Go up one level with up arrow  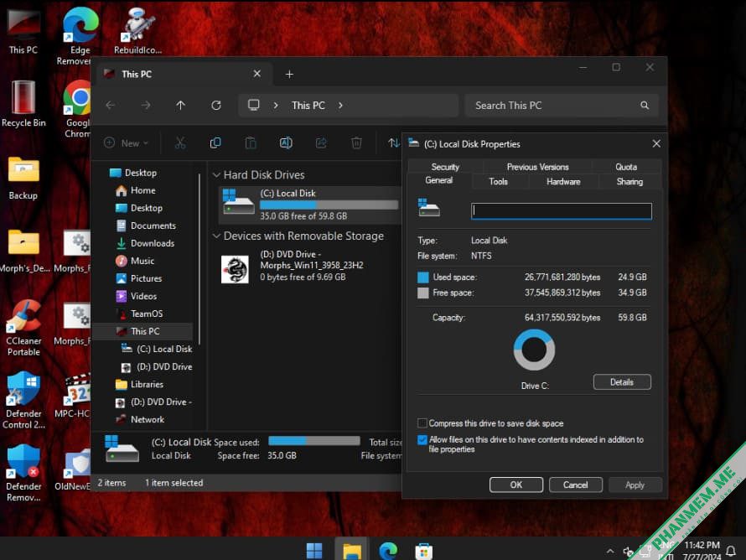tap(180, 105)
